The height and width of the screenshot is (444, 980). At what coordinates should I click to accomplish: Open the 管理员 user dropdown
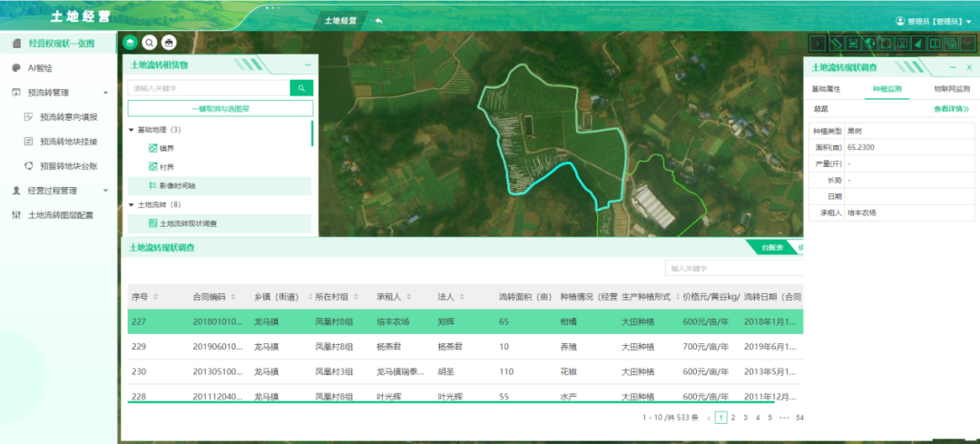935,21
